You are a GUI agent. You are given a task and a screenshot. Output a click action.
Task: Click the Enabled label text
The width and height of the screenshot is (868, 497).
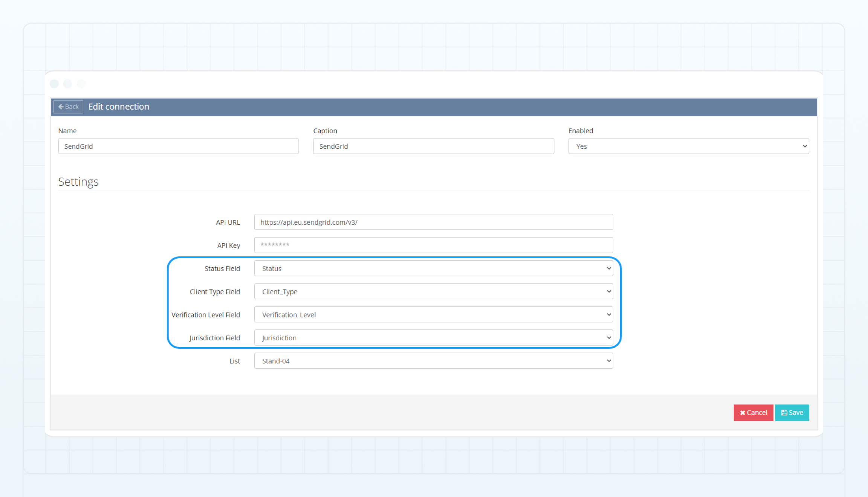581,131
